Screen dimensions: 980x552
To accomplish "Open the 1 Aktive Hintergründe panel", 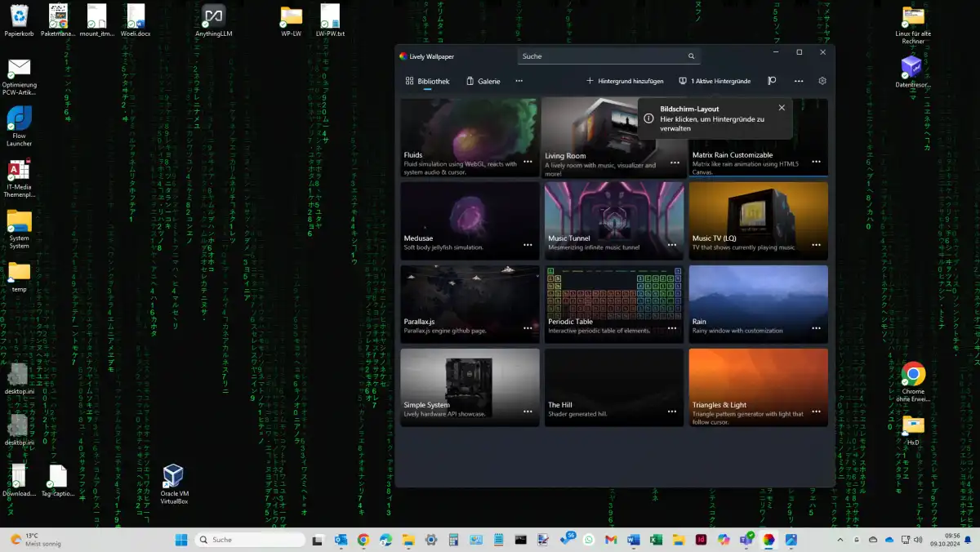I will (715, 81).
